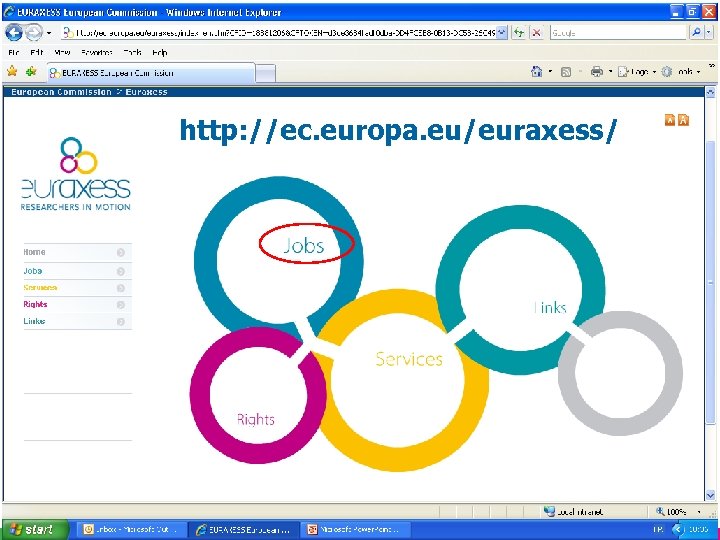Click the Favorites Center star icon
This screenshot has width=720, height=540.
click(x=12, y=71)
